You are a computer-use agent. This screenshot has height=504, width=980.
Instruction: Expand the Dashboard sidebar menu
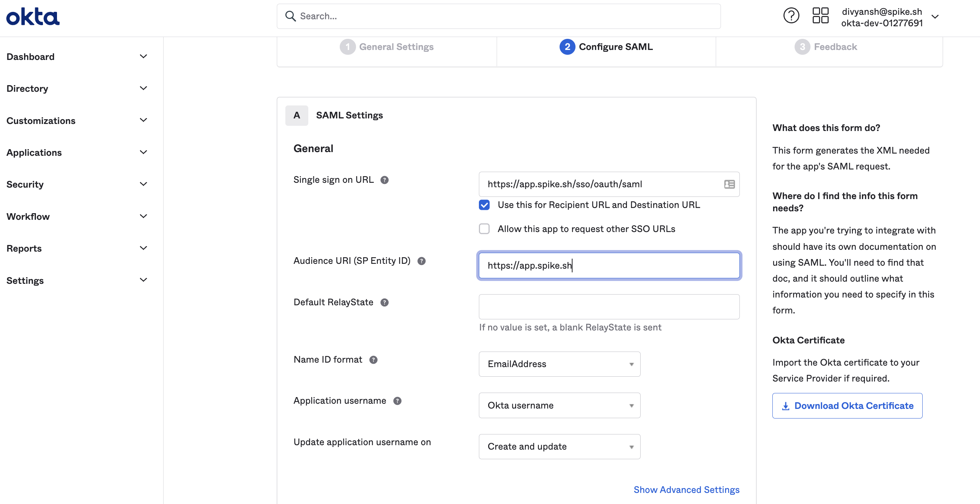[x=77, y=57]
